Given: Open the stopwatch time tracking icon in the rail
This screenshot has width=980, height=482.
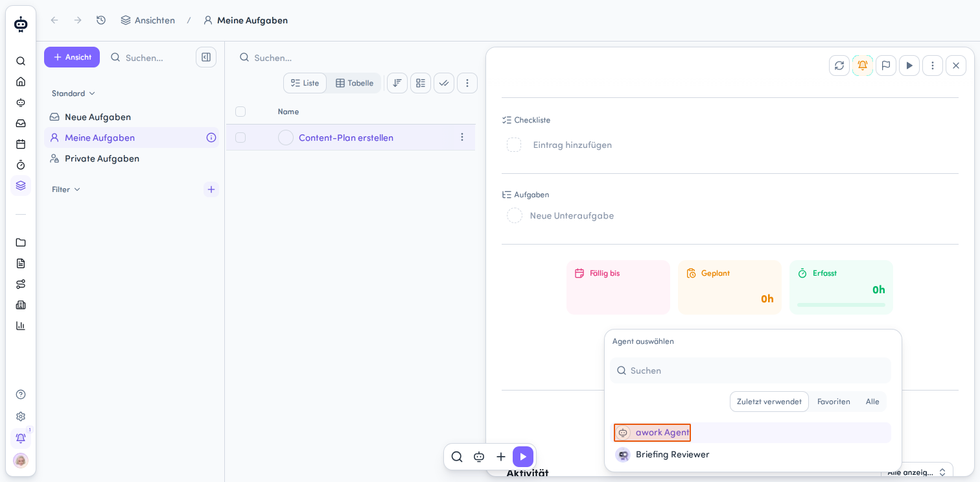Looking at the screenshot, I should click(21, 165).
